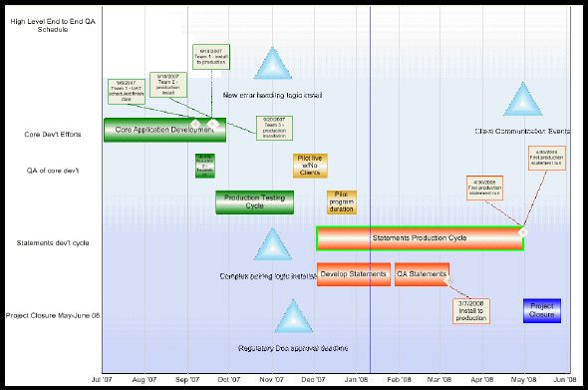The image size is (588, 390).
Task: Click the 3/7/2008 Install to production callout
Action: 471,311
